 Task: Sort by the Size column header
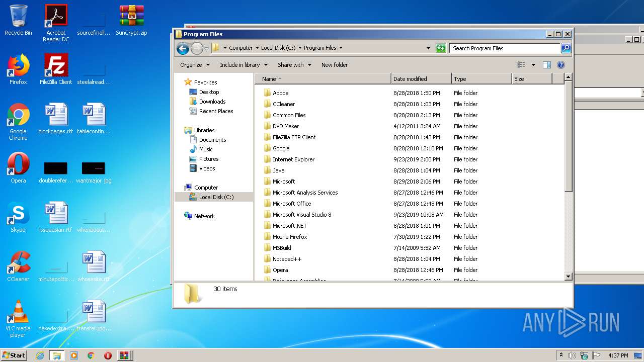[532, 79]
